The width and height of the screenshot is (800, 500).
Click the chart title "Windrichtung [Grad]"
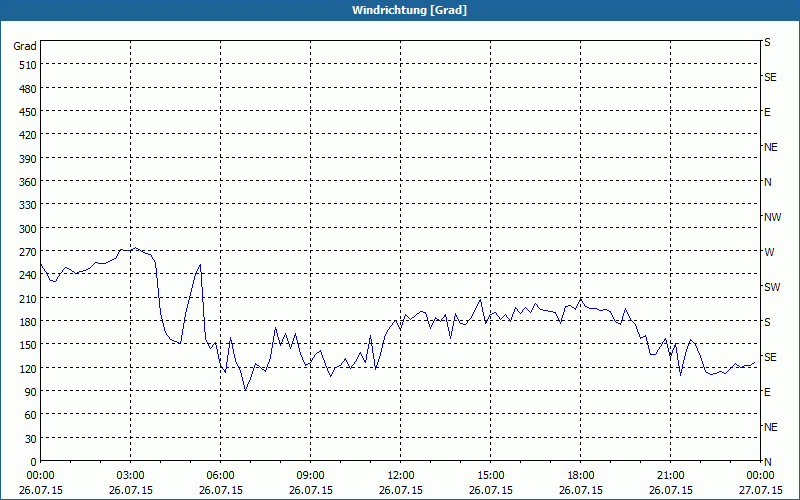pos(409,10)
